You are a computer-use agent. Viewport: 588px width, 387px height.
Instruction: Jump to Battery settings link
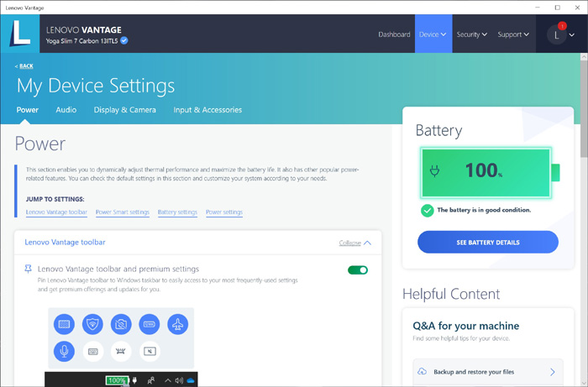tap(177, 212)
